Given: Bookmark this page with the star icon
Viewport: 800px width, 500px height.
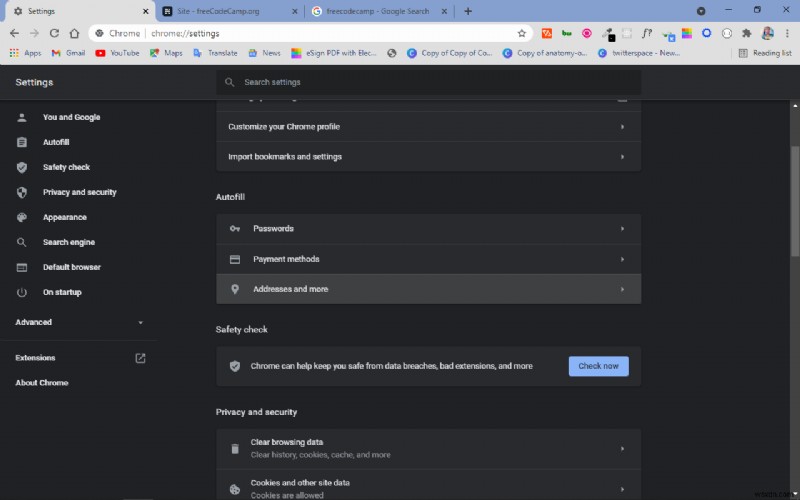Looking at the screenshot, I should [x=521, y=33].
